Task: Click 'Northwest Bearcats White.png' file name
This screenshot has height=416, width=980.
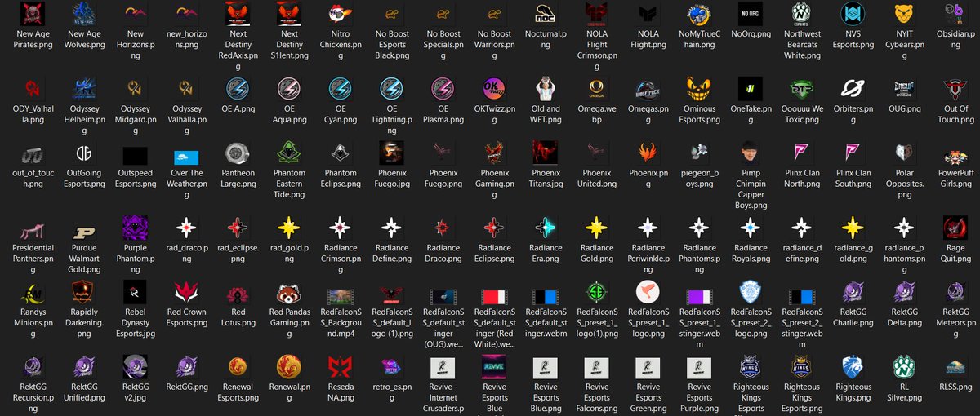Action: coord(802,45)
